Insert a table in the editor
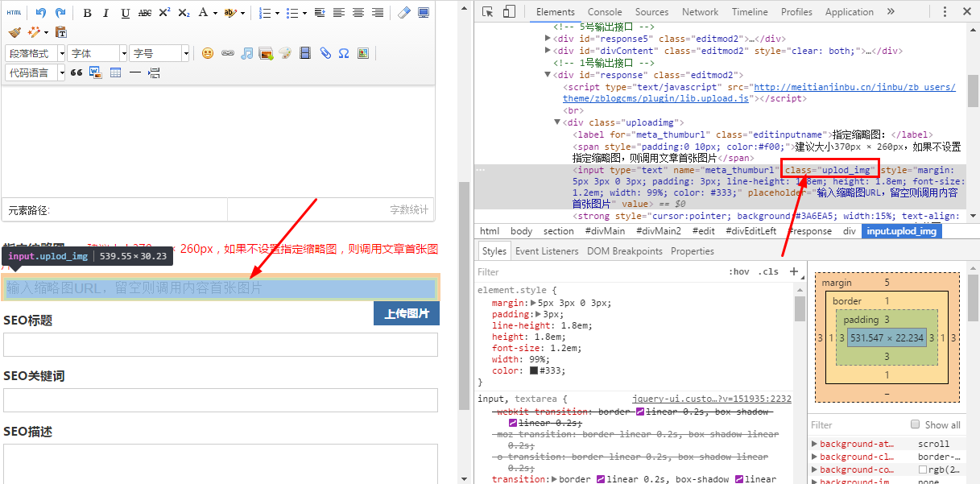The width and height of the screenshot is (980, 484). (x=115, y=72)
